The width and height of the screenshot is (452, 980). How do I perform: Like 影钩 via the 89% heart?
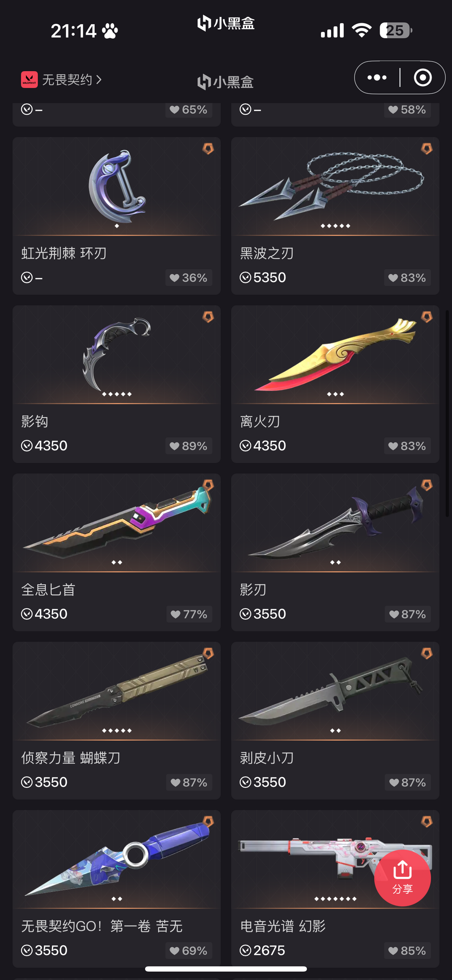[188, 446]
